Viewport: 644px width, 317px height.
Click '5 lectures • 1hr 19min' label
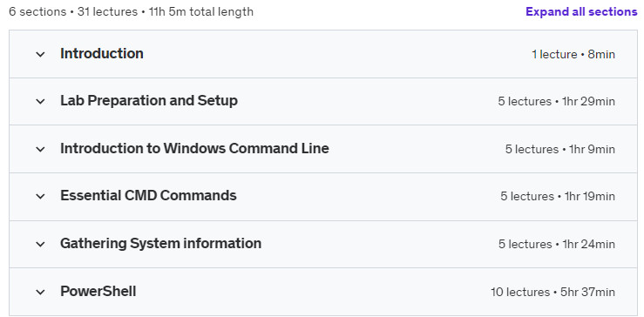pyautogui.click(x=558, y=196)
